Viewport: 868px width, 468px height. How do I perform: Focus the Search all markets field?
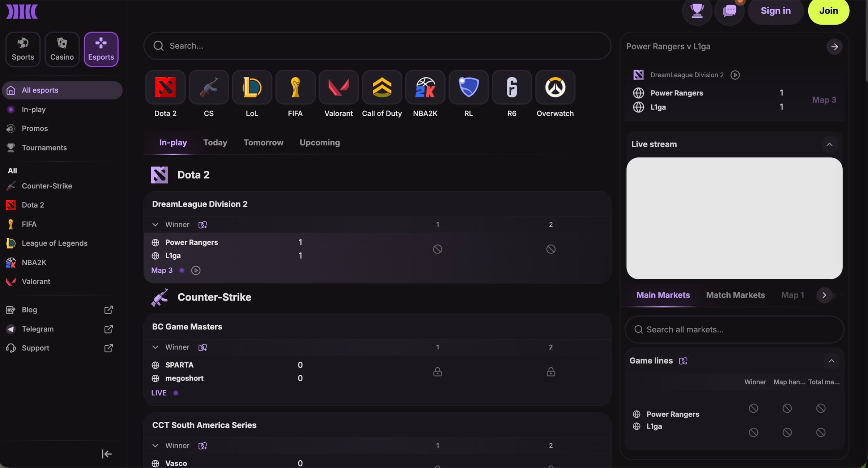[734, 329]
